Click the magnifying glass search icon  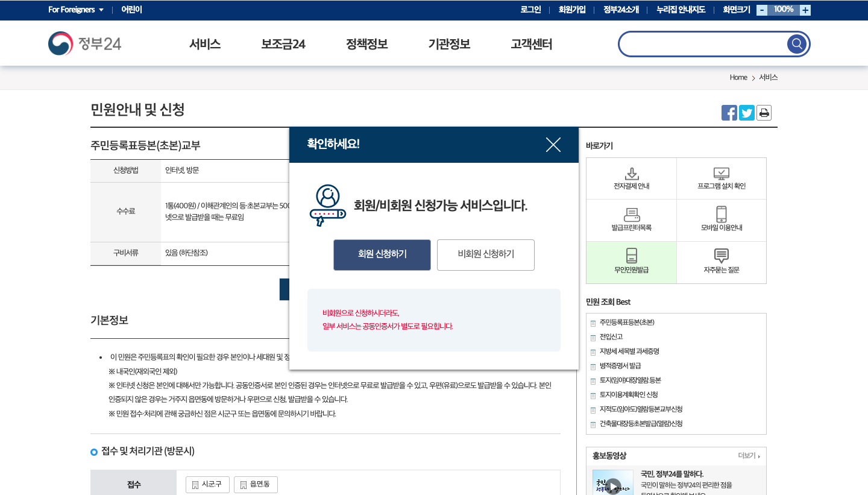(x=796, y=43)
